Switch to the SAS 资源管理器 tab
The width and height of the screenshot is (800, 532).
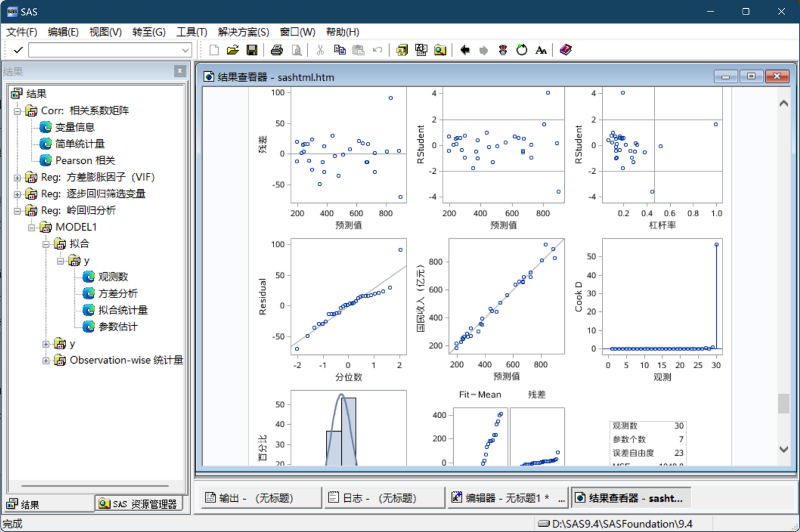pos(139,504)
